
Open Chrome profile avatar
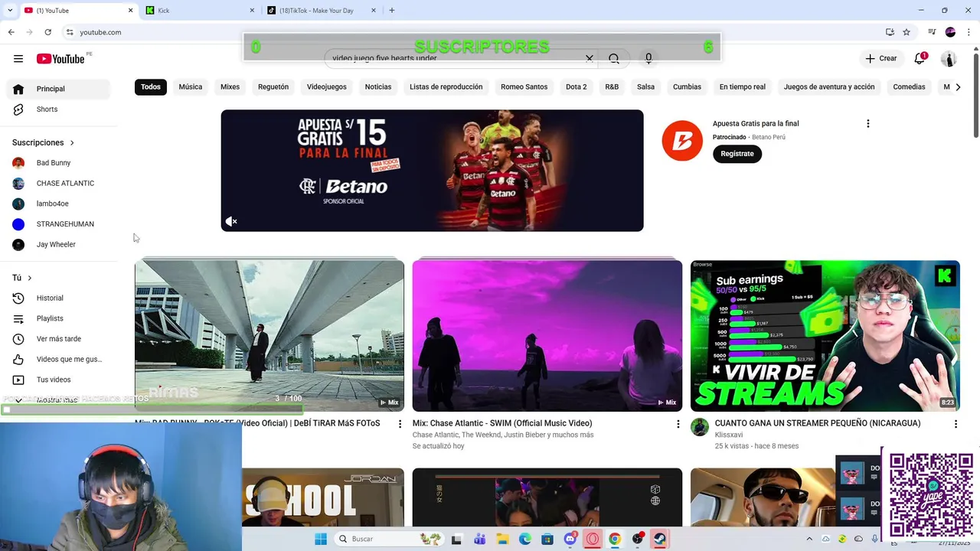click(x=950, y=32)
